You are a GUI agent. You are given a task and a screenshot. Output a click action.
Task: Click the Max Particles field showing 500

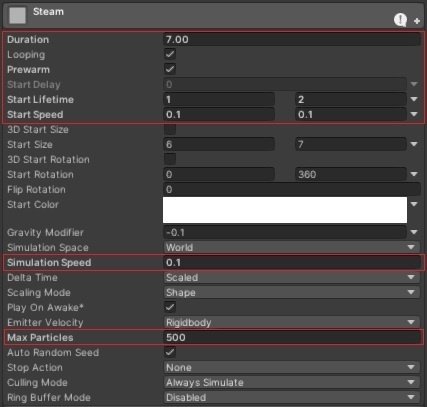coord(292,337)
